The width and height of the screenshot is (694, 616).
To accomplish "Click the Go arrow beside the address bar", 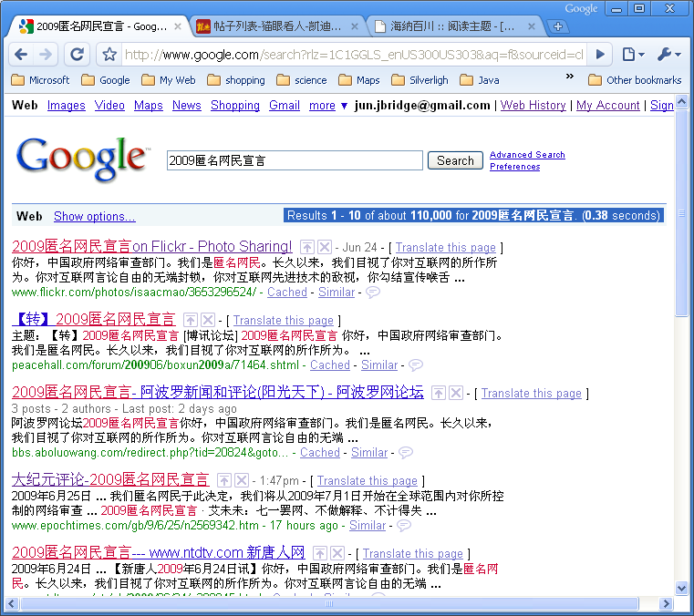I will pos(599,55).
